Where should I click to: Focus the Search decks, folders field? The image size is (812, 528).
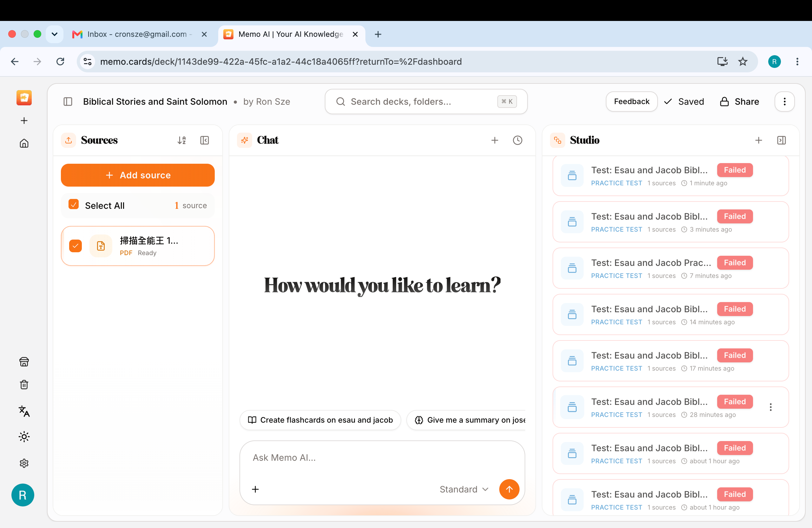(x=426, y=102)
